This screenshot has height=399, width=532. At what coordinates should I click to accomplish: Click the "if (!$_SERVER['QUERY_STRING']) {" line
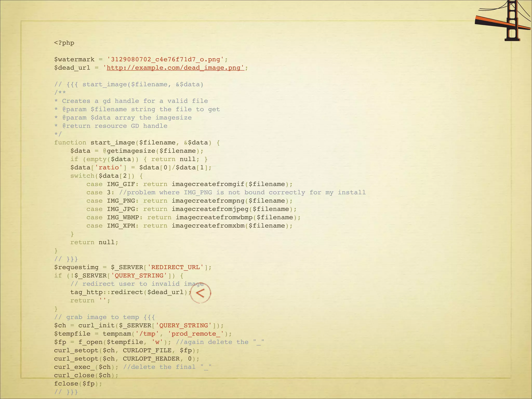[119, 276]
